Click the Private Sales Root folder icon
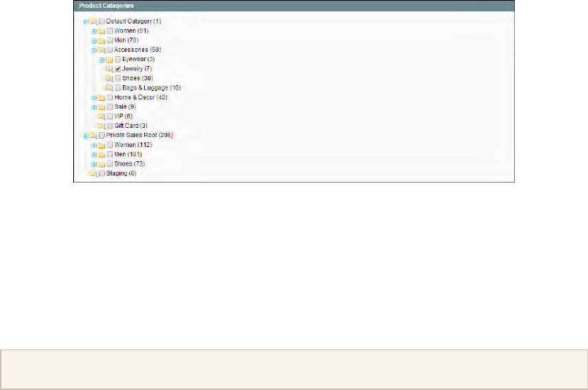588x390 pixels. (x=94, y=136)
